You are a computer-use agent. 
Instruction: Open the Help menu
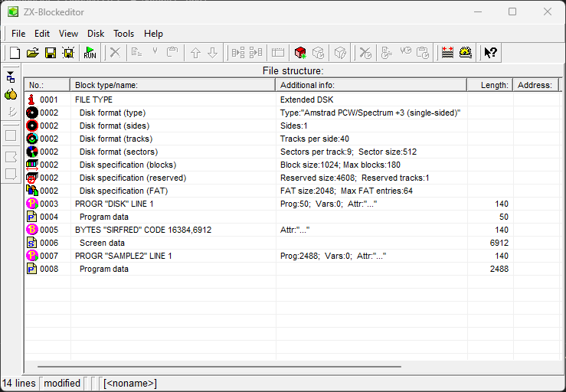point(153,34)
